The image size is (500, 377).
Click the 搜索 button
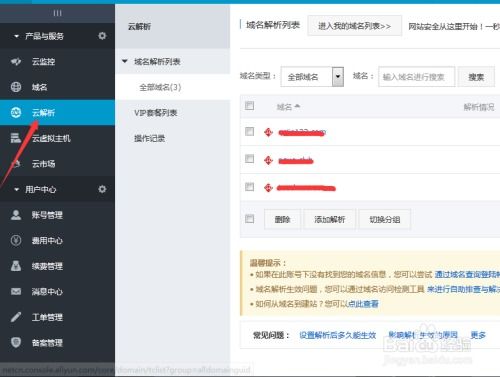pyautogui.click(x=476, y=77)
